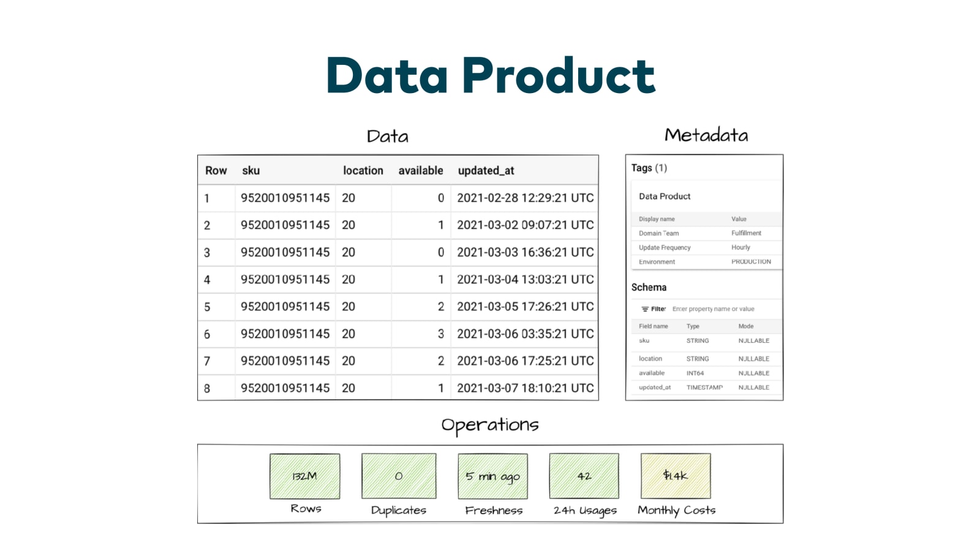Click timestamp '2021-03-03 16:36:21 UTC'

(526, 252)
